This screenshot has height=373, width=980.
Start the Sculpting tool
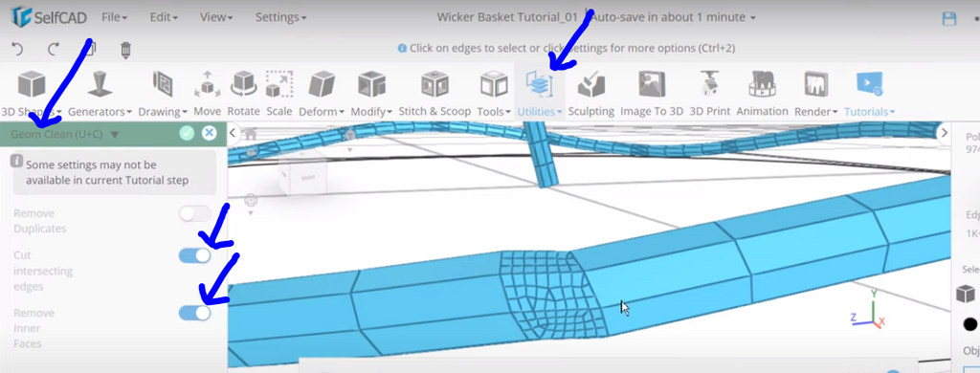(590, 94)
